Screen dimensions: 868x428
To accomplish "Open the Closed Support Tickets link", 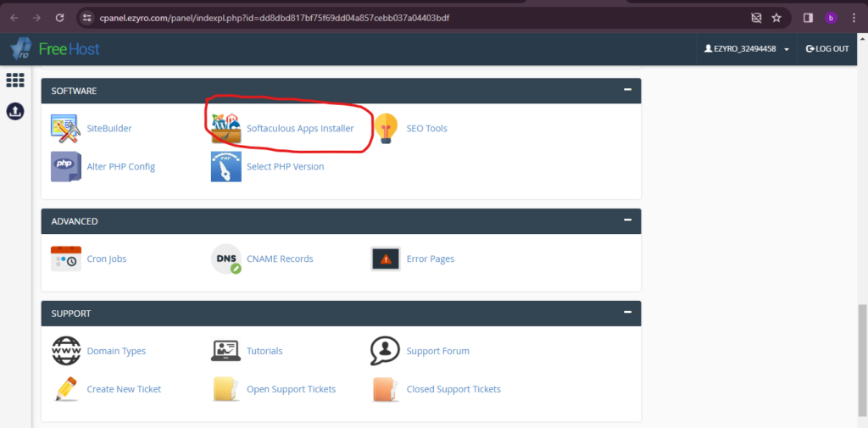I will 453,389.
